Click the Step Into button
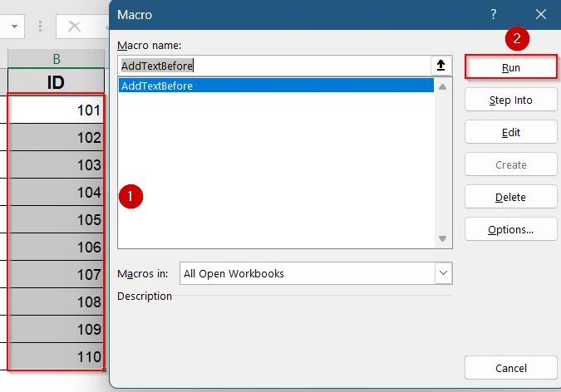The height and width of the screenshot is (392, 561). pos(511,100)
